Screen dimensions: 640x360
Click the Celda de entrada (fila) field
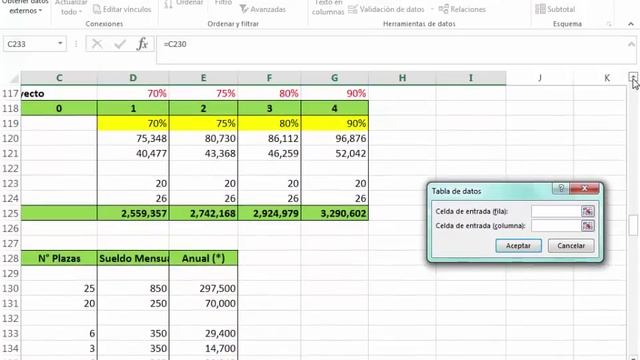coord(556,211)
